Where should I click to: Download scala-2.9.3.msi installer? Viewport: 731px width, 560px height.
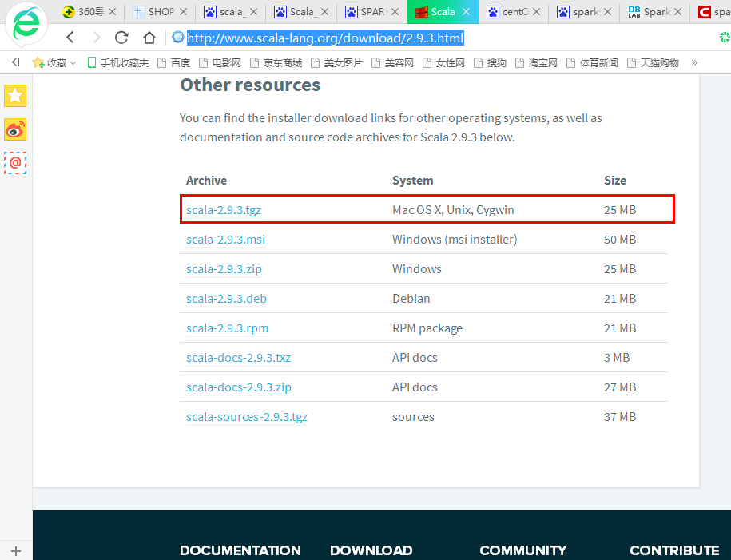click(x=225, y=239)
